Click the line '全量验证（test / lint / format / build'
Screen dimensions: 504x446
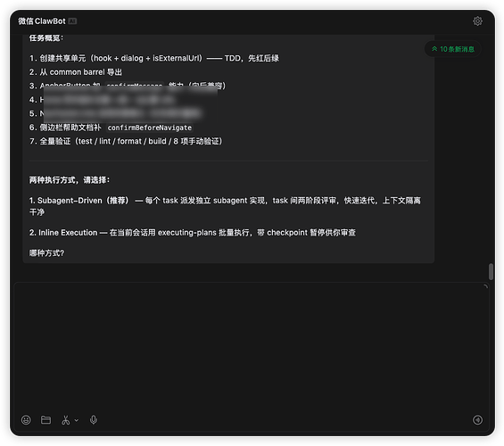tap(126, 142)
